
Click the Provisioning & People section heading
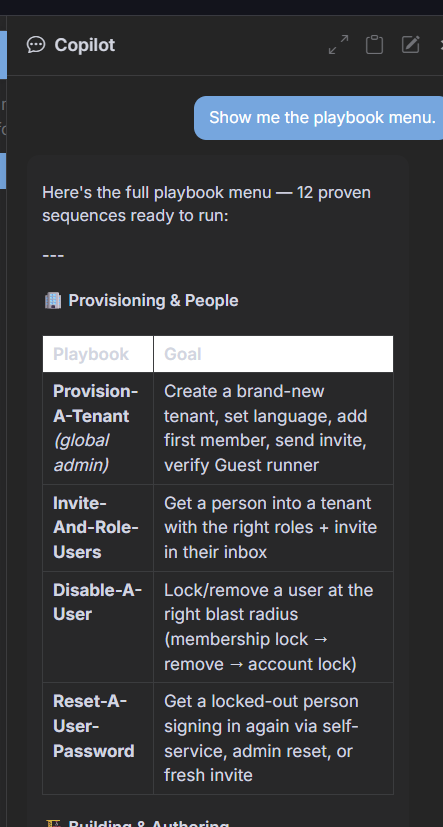tap(153, 301)
